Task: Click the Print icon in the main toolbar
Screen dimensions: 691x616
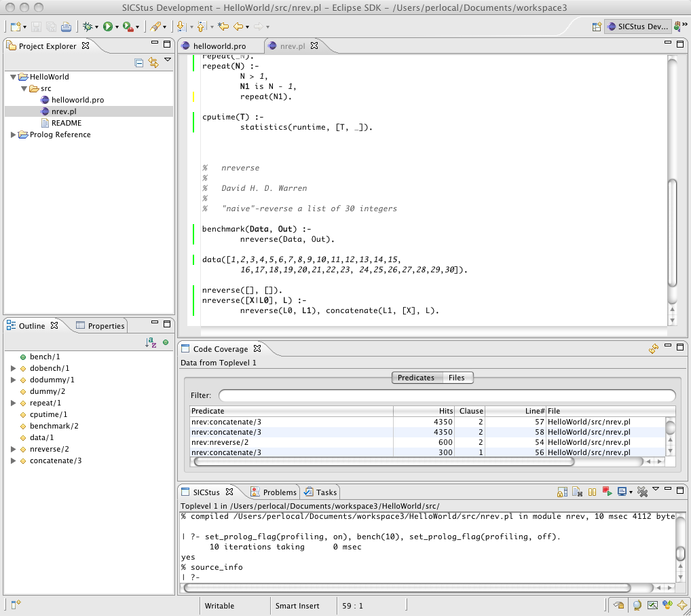Action: coord(66,27)
